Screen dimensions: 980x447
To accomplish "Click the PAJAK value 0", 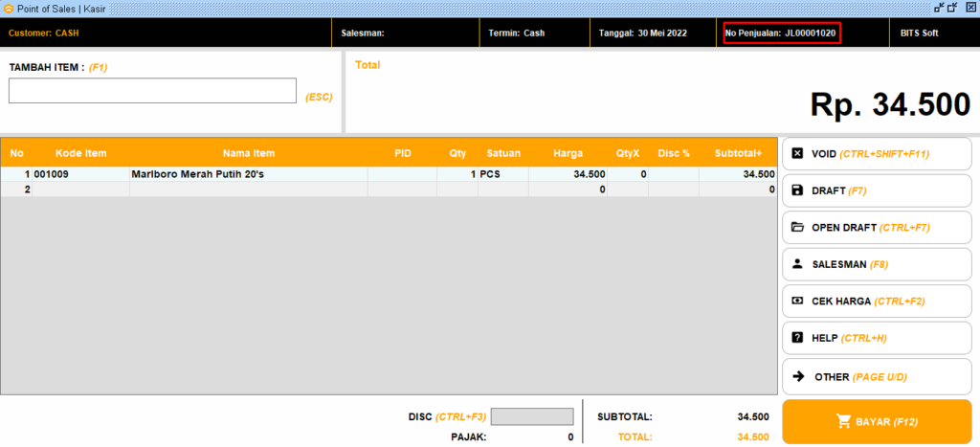I will (x=570, y=437).
